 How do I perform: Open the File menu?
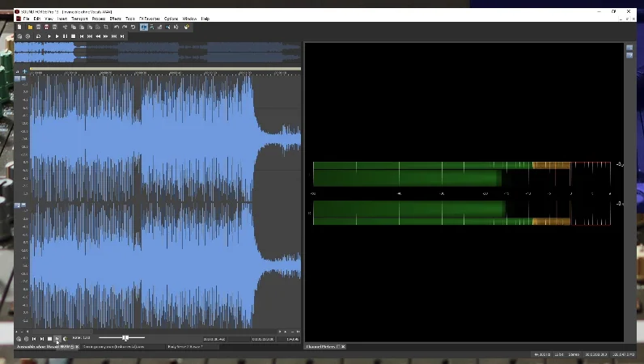pyautogui.click(x=26, y=19)
